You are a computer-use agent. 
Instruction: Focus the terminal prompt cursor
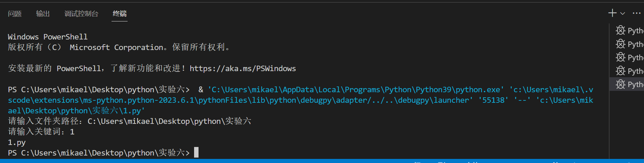(x=196, y=152)
